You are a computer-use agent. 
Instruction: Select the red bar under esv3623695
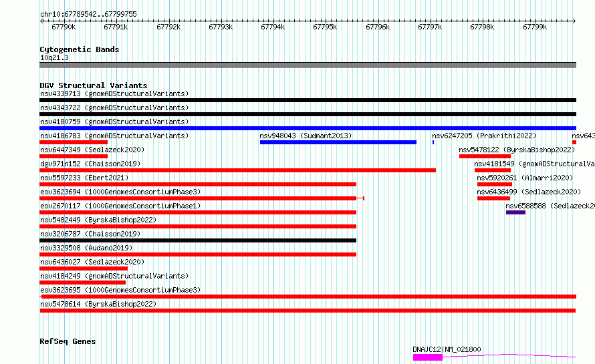click(x=308, y=297)
